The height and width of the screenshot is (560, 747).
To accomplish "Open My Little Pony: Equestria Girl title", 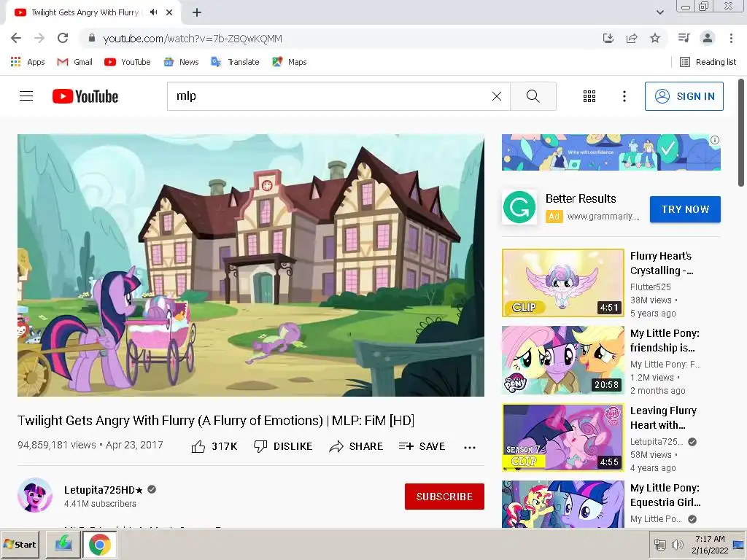I will tap(665, 495).
